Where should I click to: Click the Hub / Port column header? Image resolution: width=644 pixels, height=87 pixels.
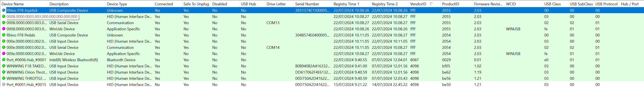click(x=630, y=4)
